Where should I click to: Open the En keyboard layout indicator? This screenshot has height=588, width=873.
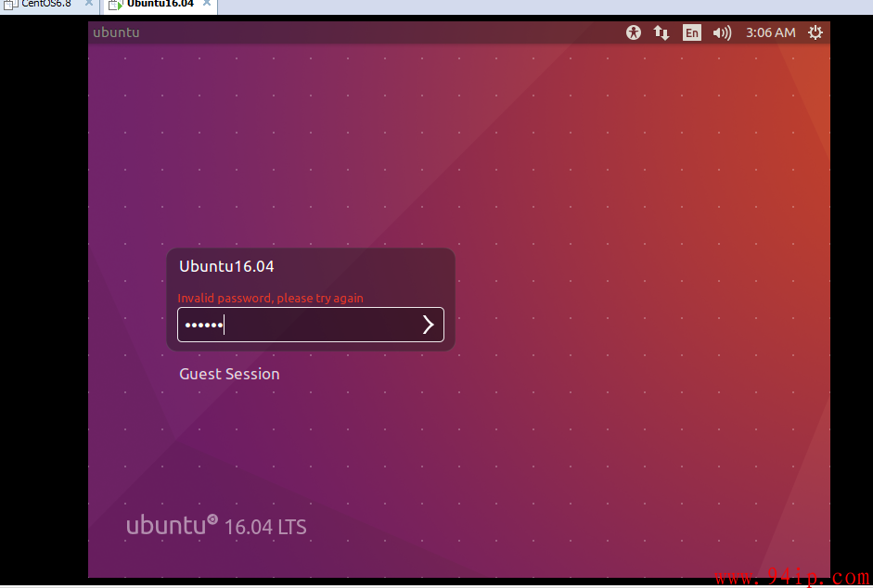pos(691,32)
